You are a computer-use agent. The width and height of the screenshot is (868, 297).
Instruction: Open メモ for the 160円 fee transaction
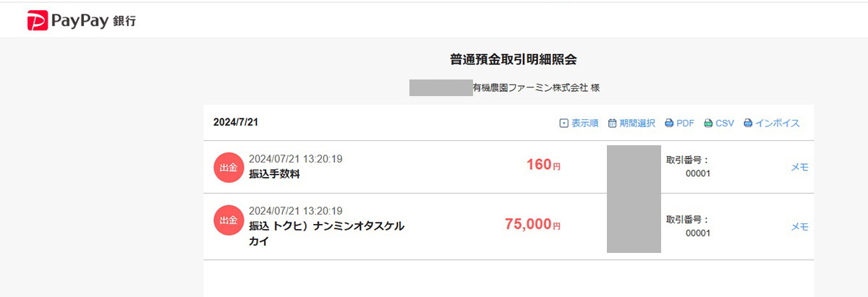[799, 167]
